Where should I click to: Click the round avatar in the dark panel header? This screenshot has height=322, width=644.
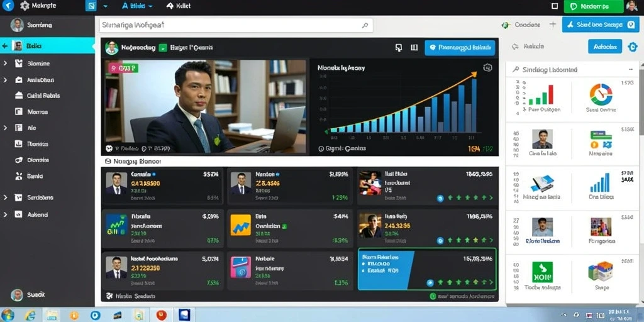click(x=112, y=48)
